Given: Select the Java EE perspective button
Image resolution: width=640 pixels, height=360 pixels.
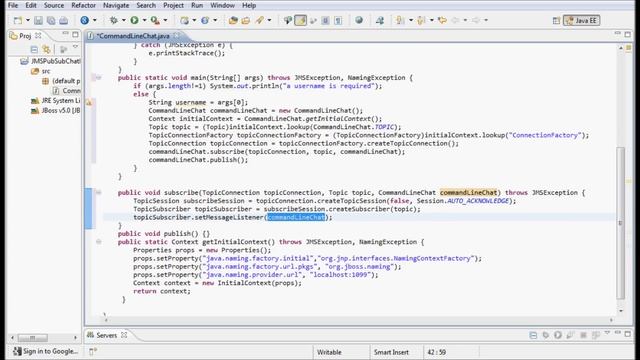Looking at the screenshot, I should [x=582, y=20].
